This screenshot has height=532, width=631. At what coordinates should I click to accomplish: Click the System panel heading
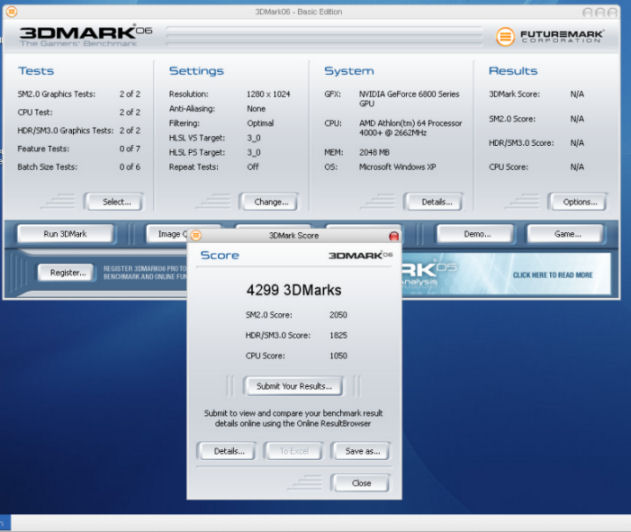(x=349, y=71)
